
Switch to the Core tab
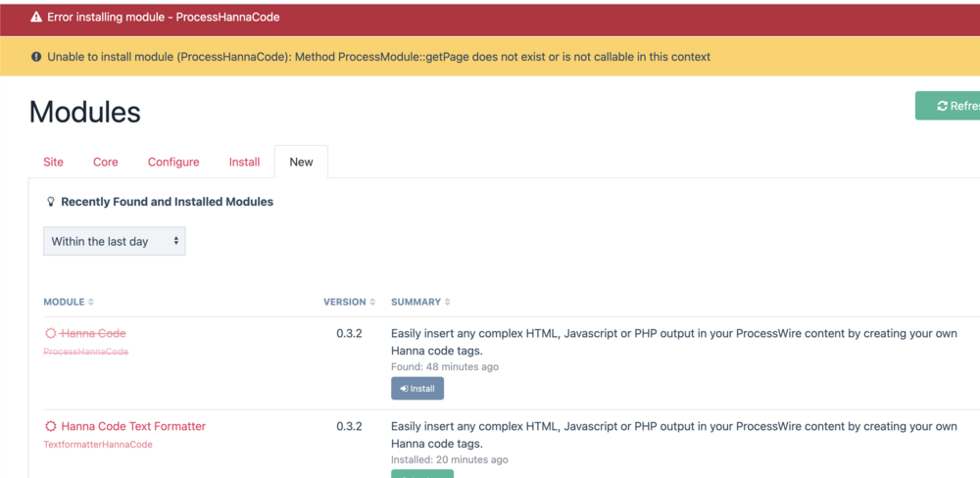coord(106,163)
